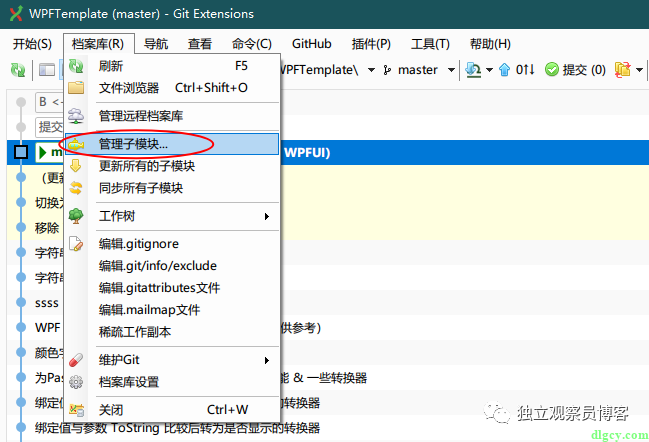Screen dimensions: 649x442
Task: Open the 命令(C) menu
Action: 252,44
